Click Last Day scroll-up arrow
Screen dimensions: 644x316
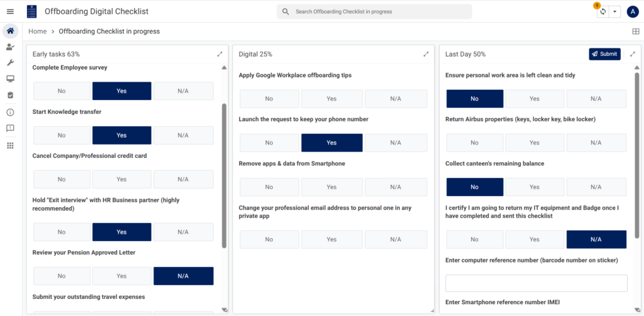coord(636,68)
